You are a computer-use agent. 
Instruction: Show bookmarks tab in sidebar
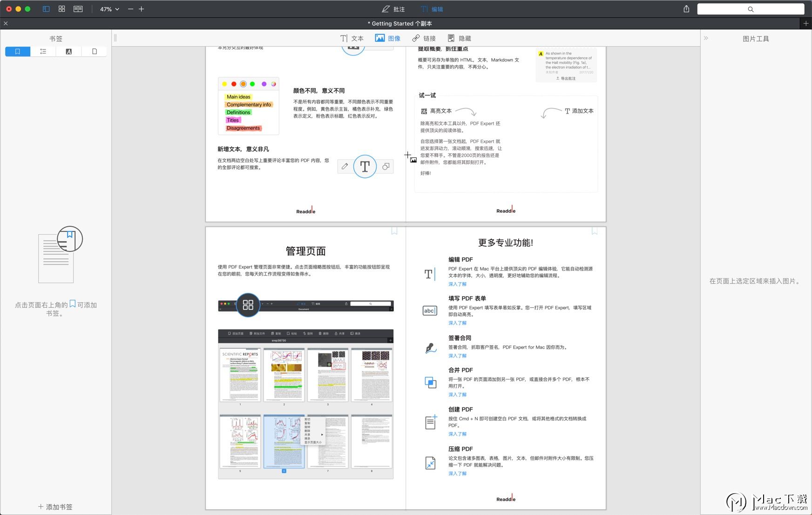click(18, 51)
